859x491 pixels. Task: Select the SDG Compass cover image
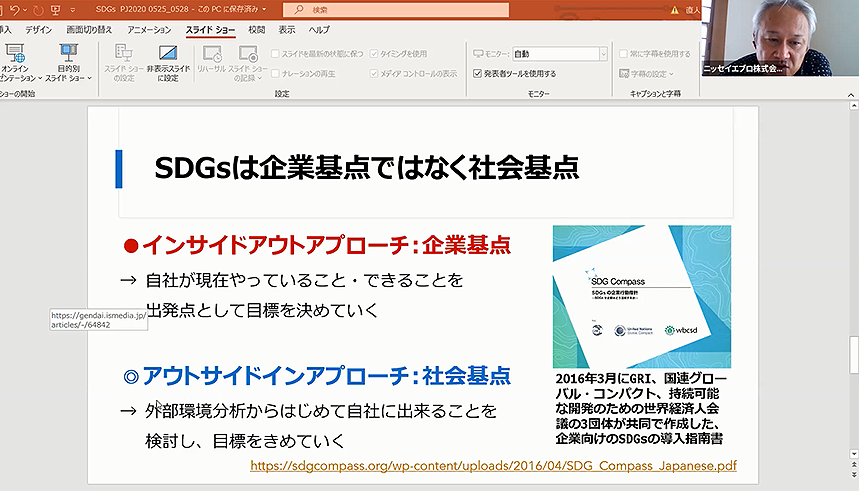[641, 297]
